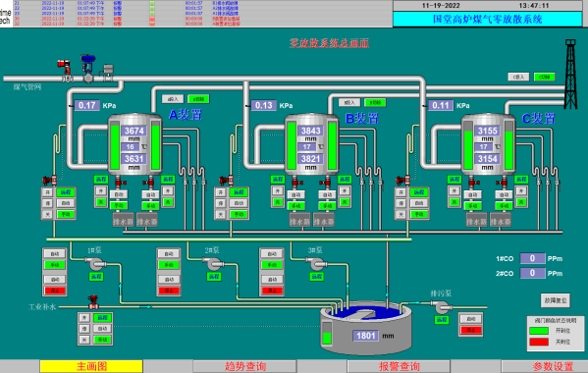588x373 pixels.
Task: Click right drain valve under C装置 tank
Action: pyautogui.click(x=503, y=183)
